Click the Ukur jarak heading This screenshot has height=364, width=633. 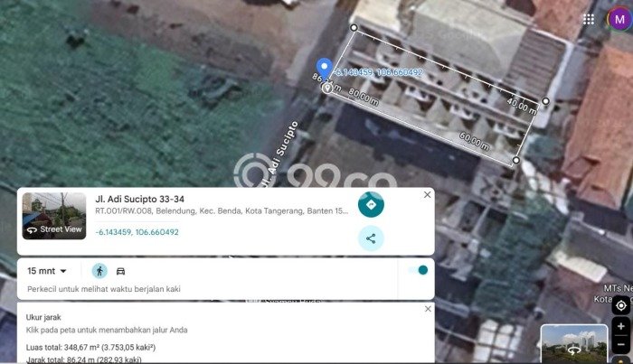[43, 318]
